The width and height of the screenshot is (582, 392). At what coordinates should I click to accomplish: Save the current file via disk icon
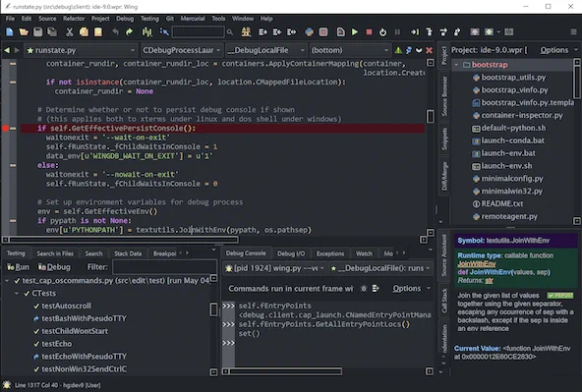point(38,32)
